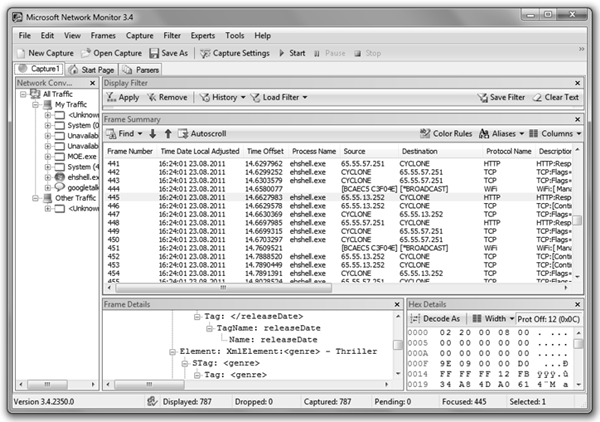Toggle Autoscroll in Frame Summary
This screenshot has height=422, width=600.
click(202, 134)
